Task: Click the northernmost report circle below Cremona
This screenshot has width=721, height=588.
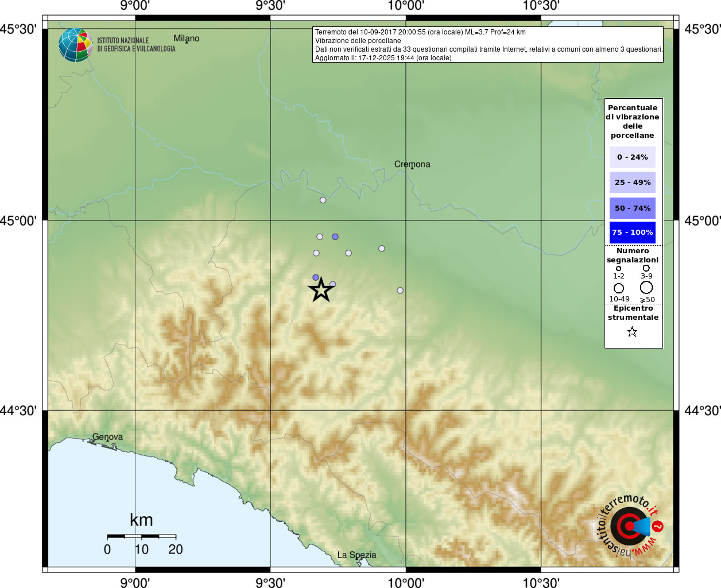Action: click(x=323, y=200)
